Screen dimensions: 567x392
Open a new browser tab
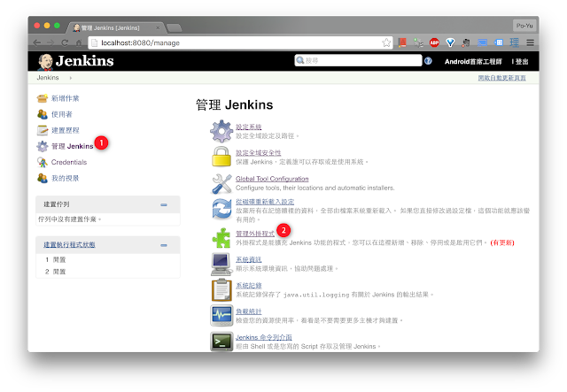(175, 27)
